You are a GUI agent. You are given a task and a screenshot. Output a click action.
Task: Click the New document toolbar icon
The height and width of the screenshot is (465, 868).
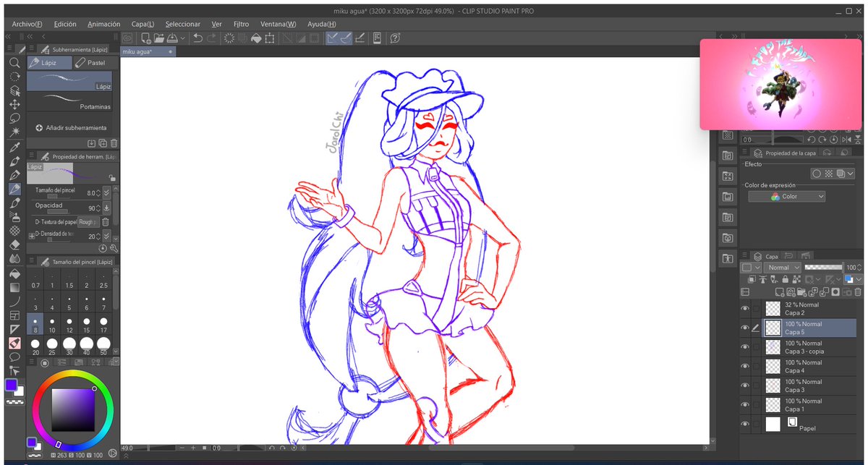point(146,38)
